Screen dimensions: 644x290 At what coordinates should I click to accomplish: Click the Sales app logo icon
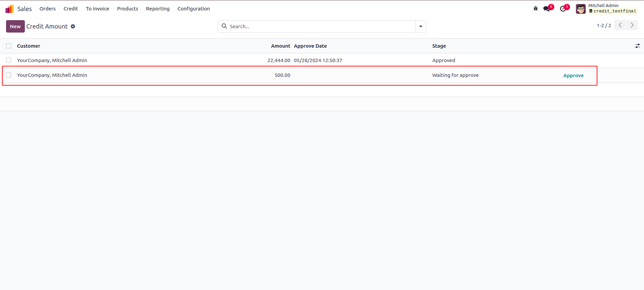tap(9, 9)
